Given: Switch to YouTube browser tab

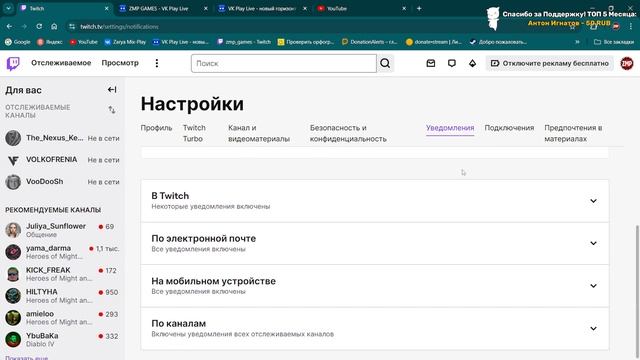Looking at the screenshot, I should 362,8.
